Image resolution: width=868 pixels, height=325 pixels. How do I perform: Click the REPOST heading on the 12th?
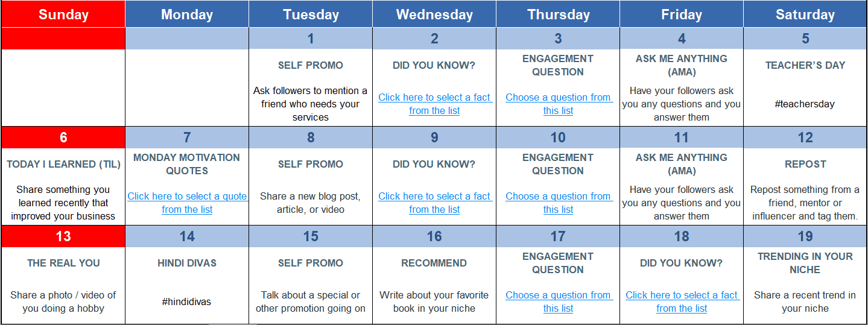click(805, 164)
